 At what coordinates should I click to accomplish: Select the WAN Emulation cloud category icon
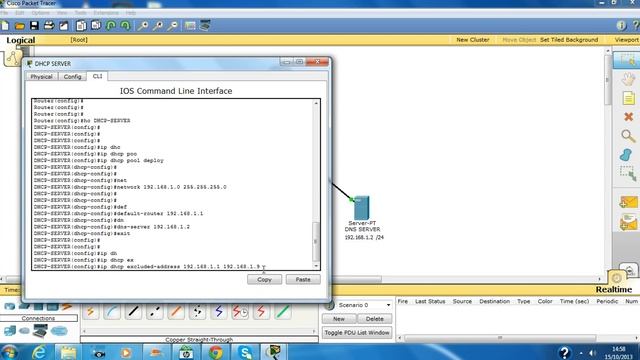pos(25,331)
